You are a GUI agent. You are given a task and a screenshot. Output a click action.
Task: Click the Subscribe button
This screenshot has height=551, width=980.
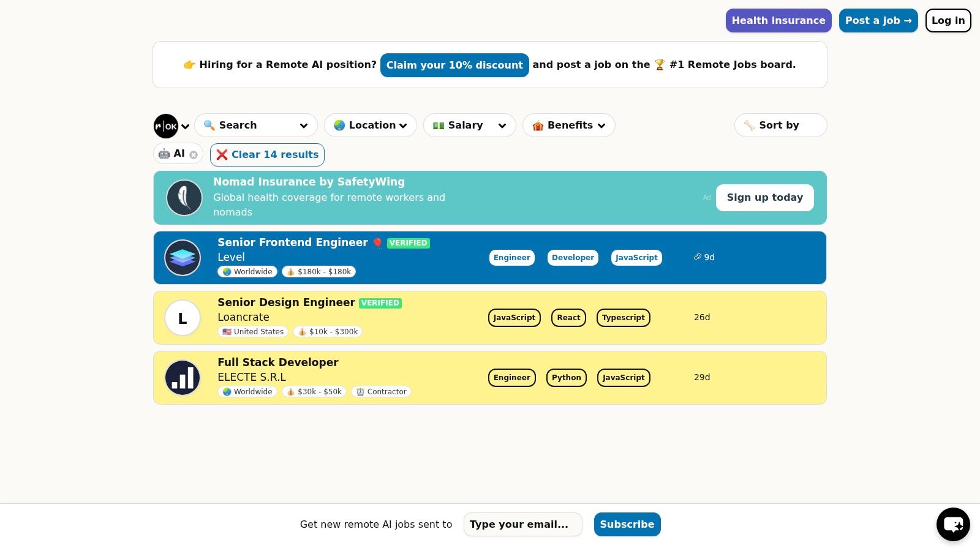point(627,525)
